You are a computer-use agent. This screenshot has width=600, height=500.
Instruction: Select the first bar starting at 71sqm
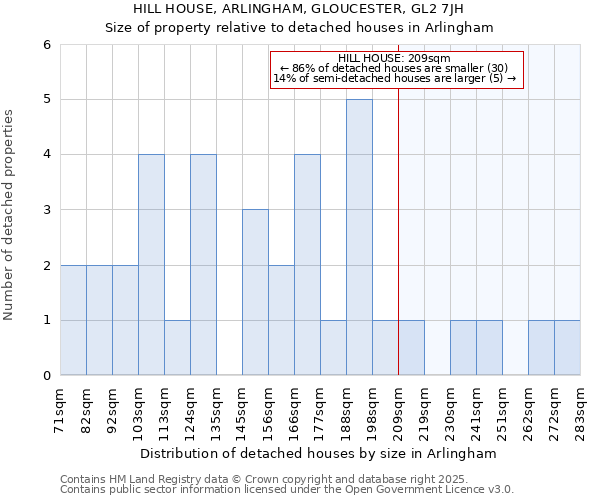73,320
